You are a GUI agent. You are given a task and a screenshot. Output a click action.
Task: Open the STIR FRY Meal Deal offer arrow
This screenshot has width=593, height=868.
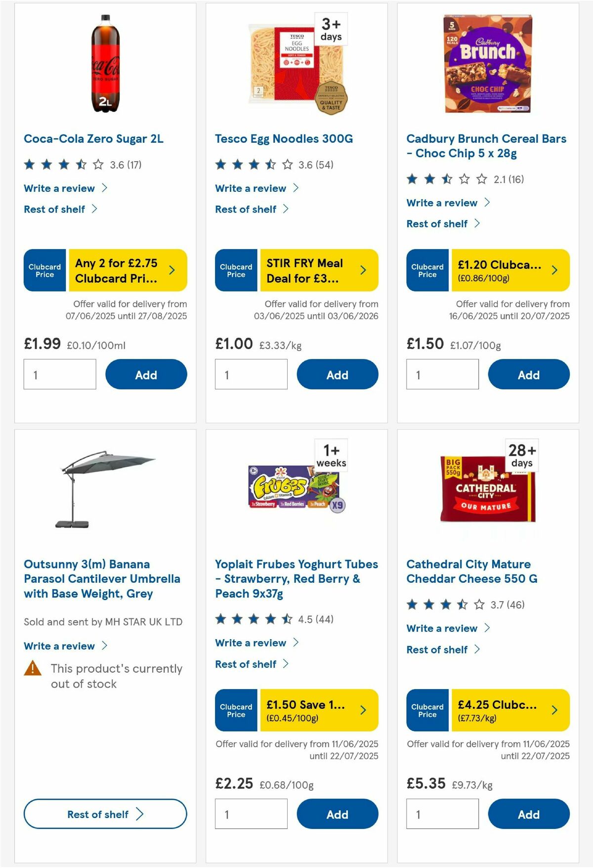[363, 270]
